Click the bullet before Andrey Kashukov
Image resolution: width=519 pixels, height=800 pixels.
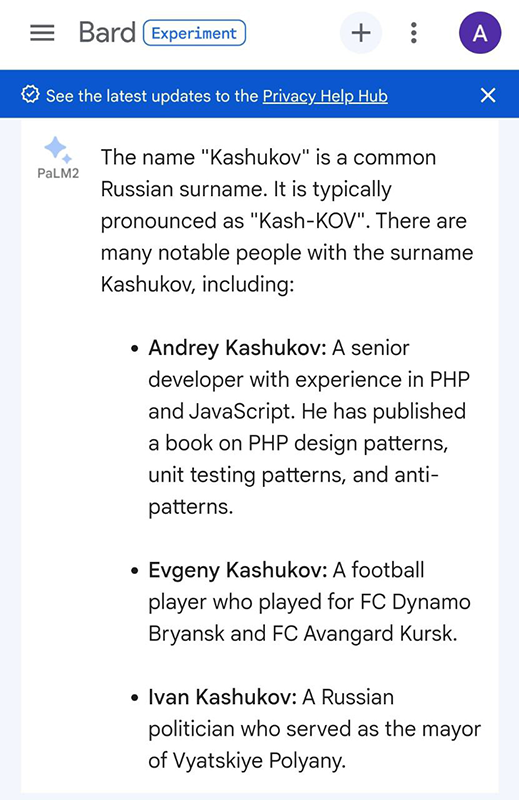point(134,349)
